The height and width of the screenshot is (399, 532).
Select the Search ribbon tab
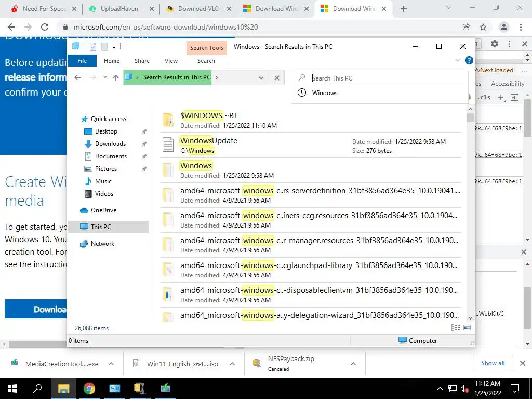[206, 61]
